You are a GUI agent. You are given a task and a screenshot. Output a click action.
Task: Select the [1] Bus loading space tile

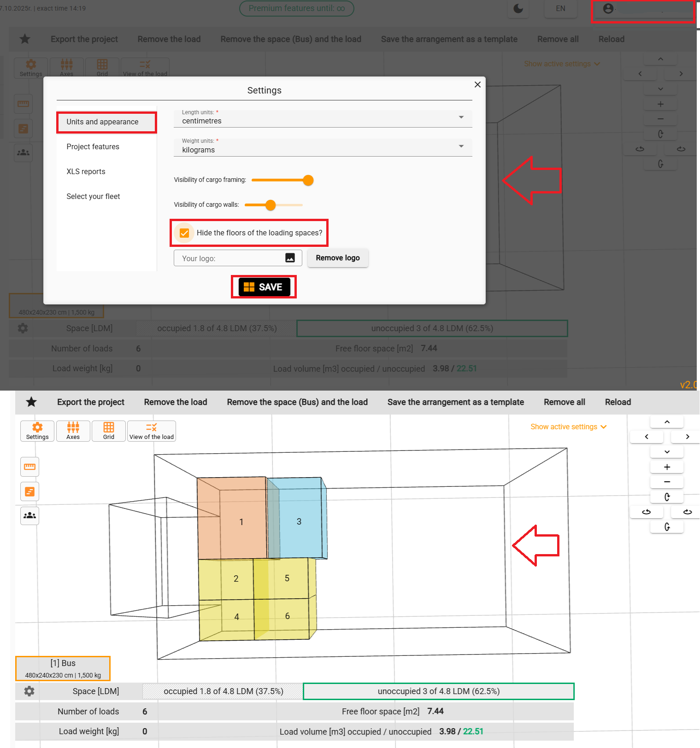[x=63, y=668]
